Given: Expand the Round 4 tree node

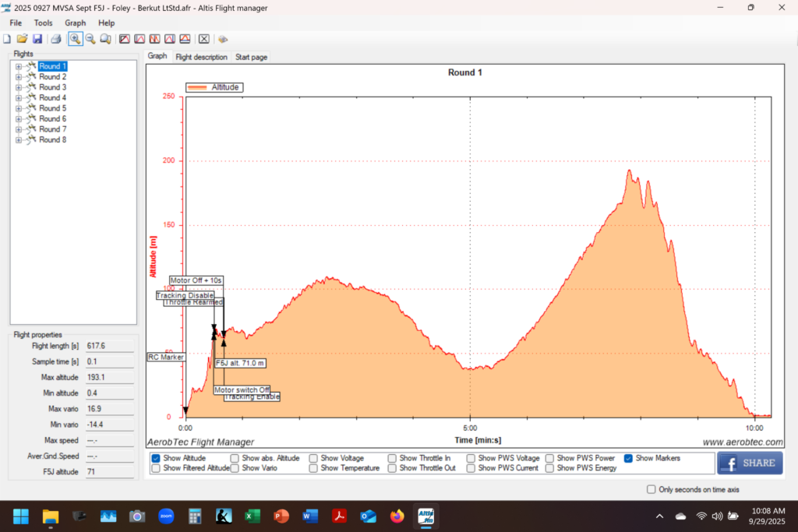Looking at the screenshot, I should [x=18, y=98].
